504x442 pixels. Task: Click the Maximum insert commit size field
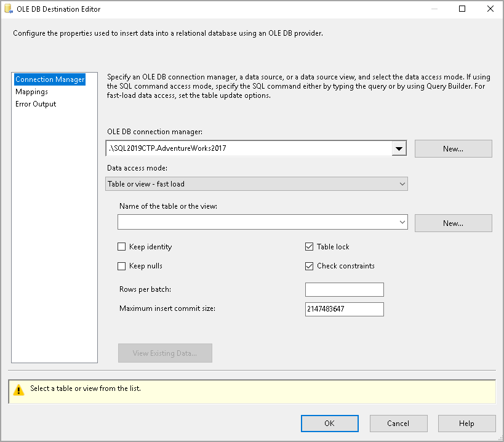[x=344, y=309]
